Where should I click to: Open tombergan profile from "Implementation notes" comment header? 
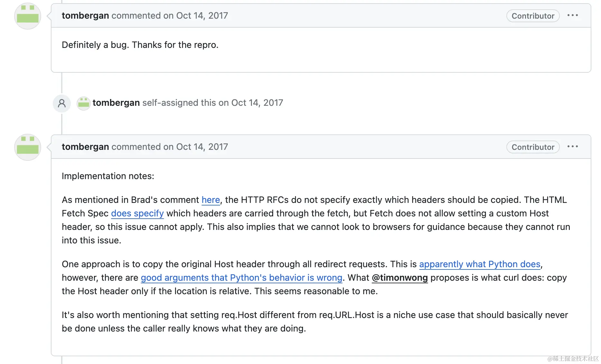(x=85, y=147)
